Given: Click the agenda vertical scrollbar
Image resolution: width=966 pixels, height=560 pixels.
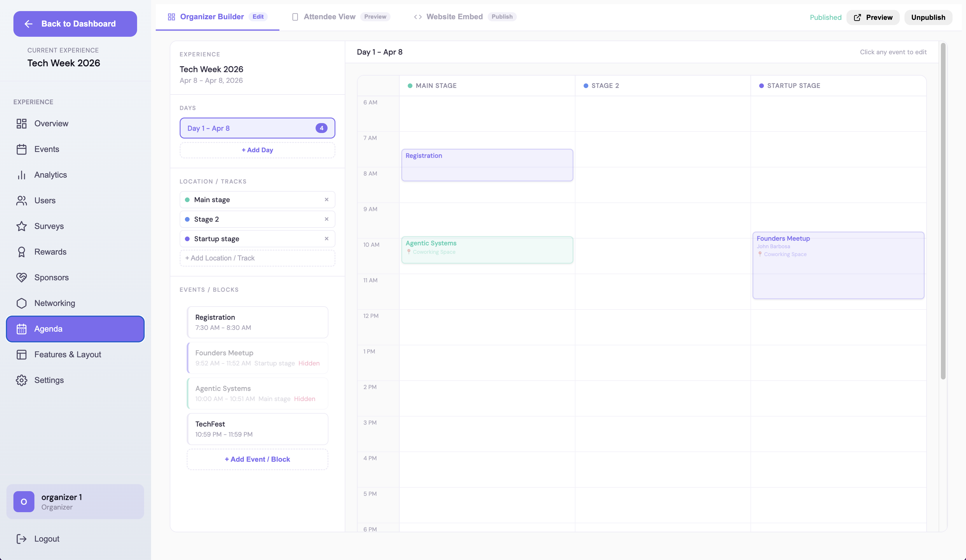Looking at the screenshot, I should [x=943, y=211].
